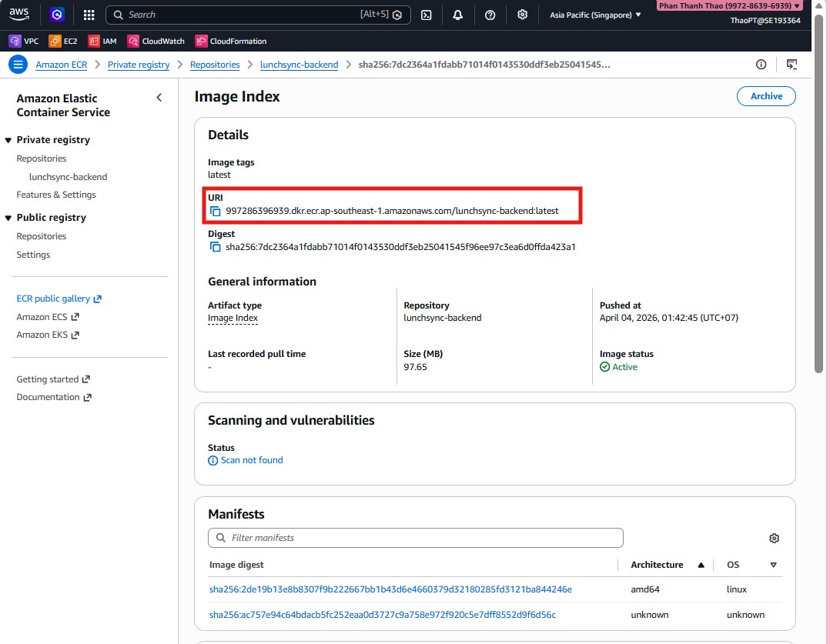
Task: Sort manifests by Architecture column
Action: [x=667, y=565]
